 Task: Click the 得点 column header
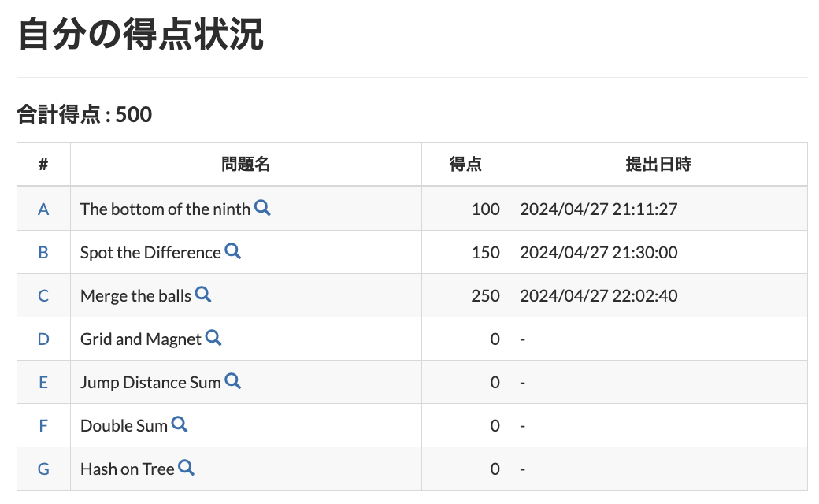465,164
